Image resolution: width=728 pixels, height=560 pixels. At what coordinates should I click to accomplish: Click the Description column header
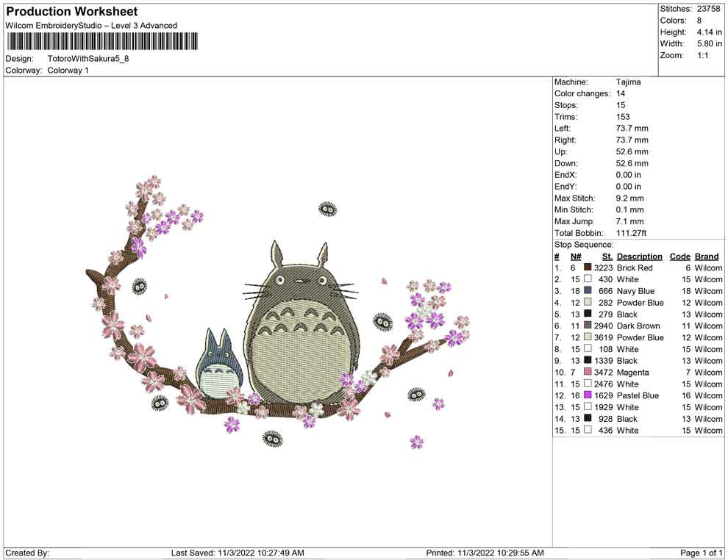(639, 256)
